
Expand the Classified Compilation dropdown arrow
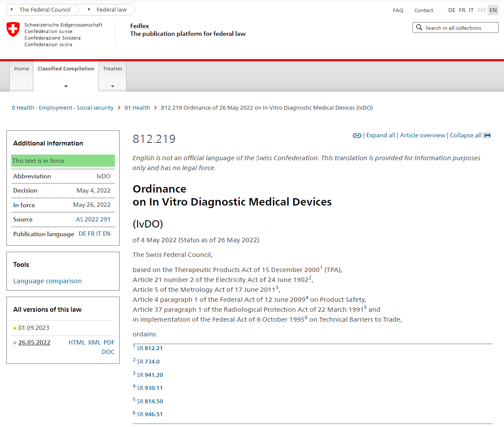(66, 86)
